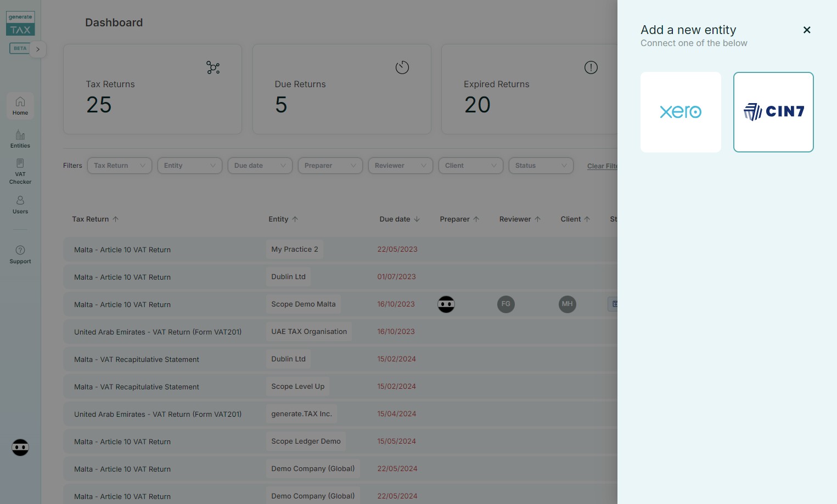
Task: Connect a Xero entity
Action: click(681, 112)
